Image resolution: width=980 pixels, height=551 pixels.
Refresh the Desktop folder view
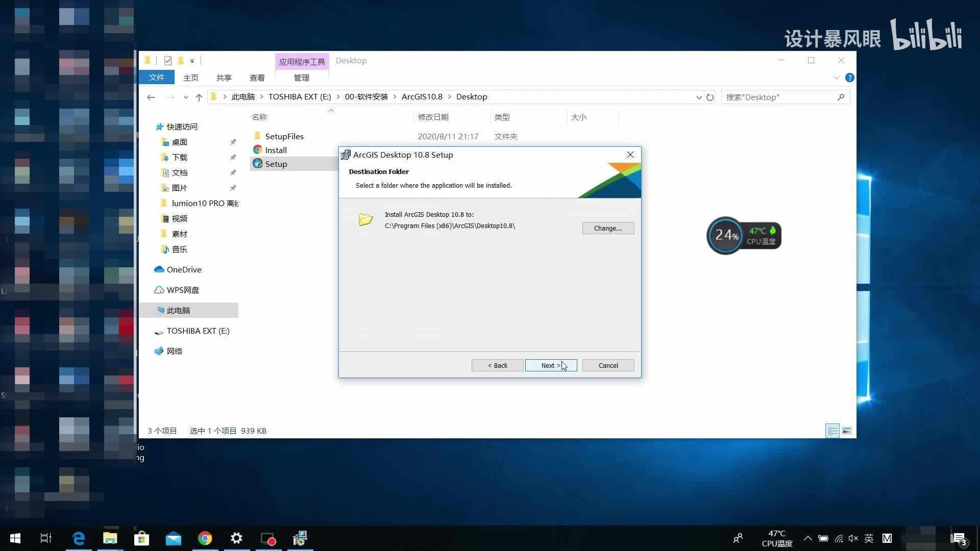click(x=710, y=97)
